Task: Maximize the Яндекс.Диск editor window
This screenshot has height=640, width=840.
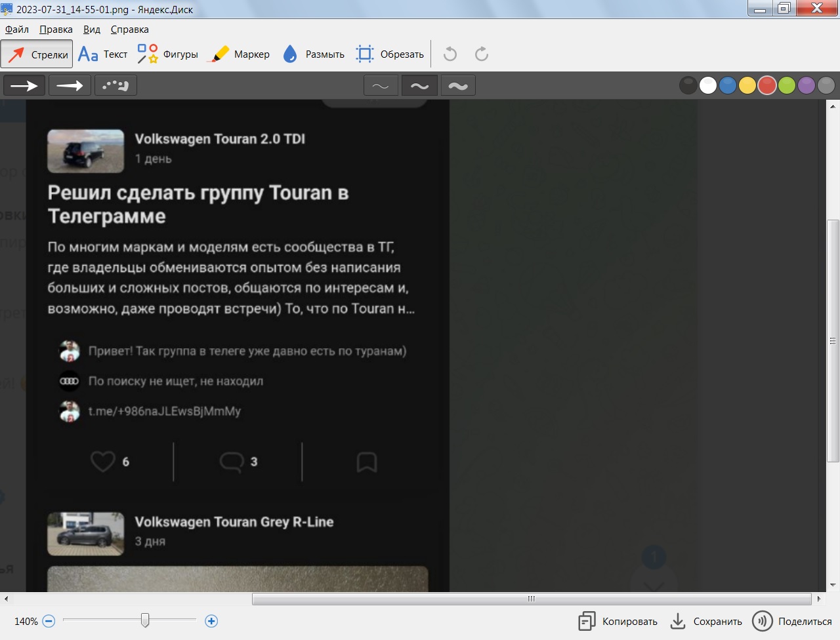Action: pyautogui.click(x=784, y=8)
